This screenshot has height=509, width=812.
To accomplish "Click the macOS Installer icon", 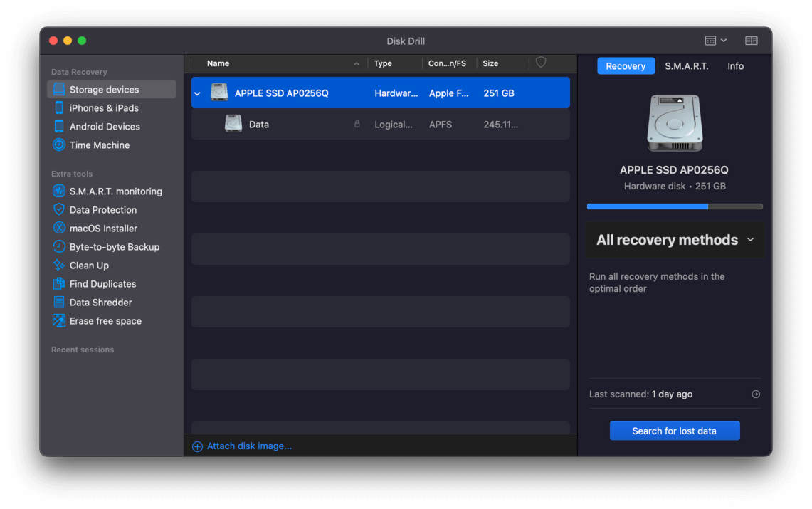I will tap(59, 228).
